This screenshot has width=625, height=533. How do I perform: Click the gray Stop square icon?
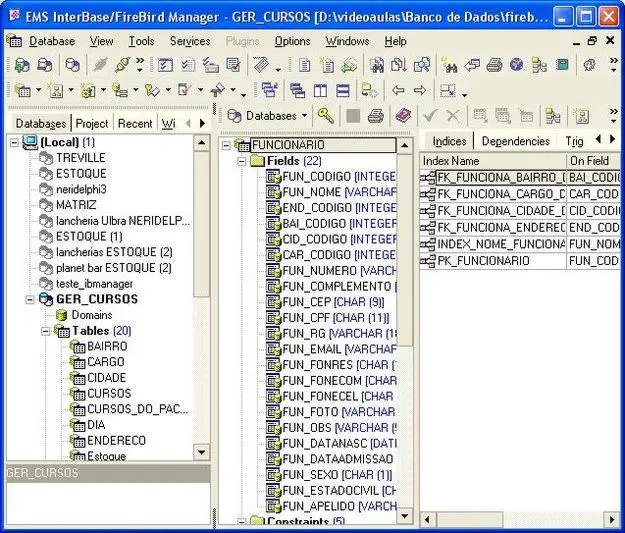coord(353,116)
